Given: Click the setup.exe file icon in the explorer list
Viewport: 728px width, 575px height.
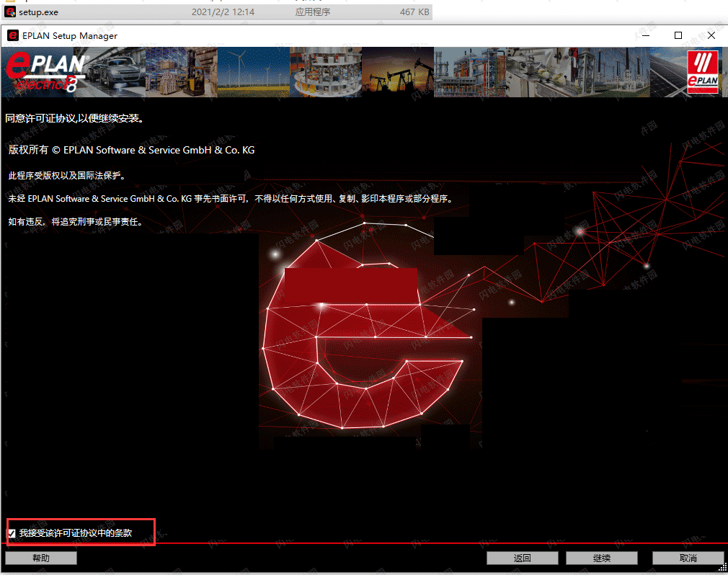Looking at the screenshot, I should click(x=10, y=12).
